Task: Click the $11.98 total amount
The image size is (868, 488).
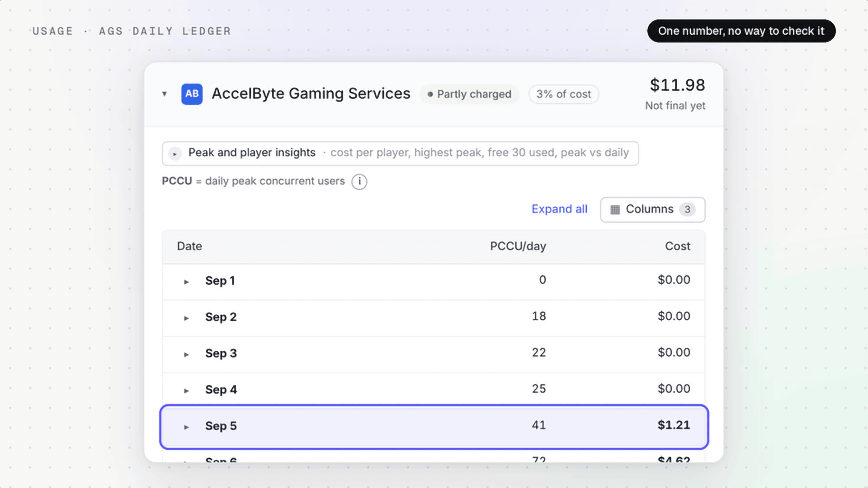Action: coord(677,85)
